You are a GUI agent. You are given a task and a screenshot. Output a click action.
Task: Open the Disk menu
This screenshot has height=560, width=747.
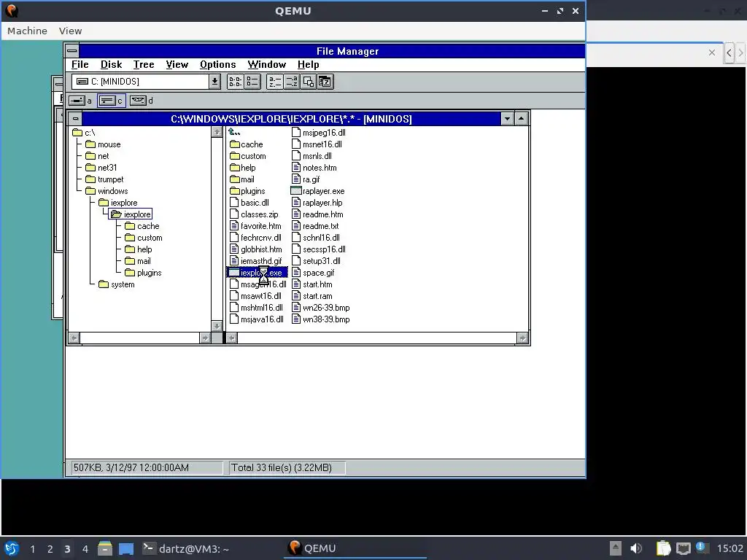point(111,64)
